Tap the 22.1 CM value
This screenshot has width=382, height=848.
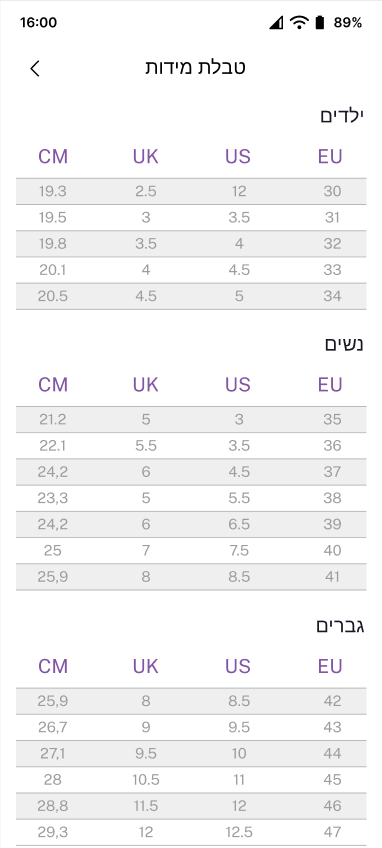[x=53, y=446]
